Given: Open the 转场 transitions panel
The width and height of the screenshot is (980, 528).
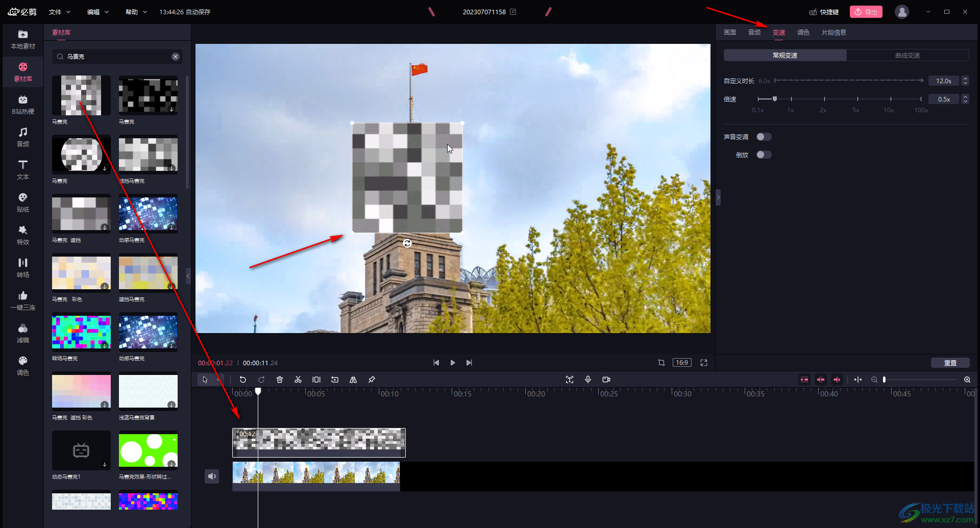Looking at the screenshot, I should (x=23, y=268).
